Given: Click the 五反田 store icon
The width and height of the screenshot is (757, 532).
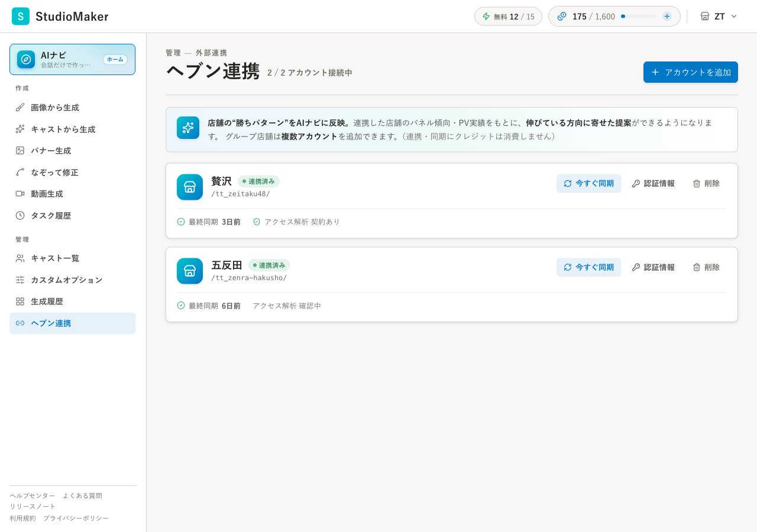Looking at the screenshot, I should 190,271.
